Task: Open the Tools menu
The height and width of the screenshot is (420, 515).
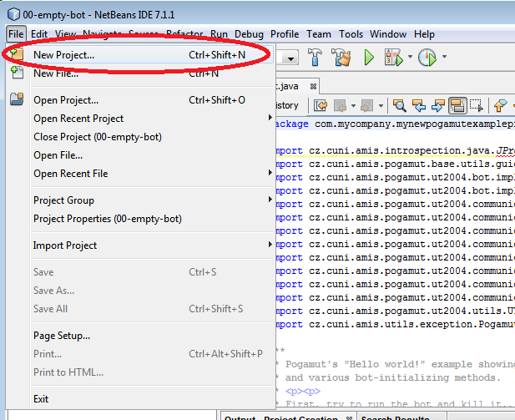Action: 351,34
